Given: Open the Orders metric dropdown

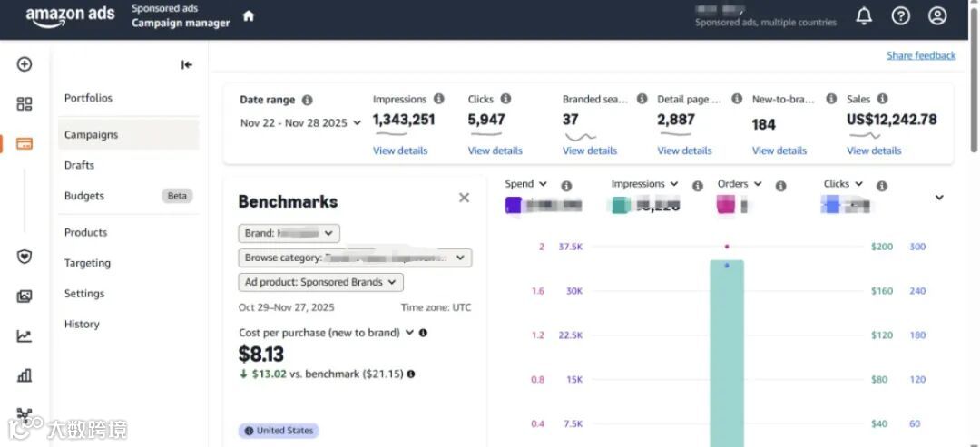Looking at the screenshot, I should coord(740,183).
